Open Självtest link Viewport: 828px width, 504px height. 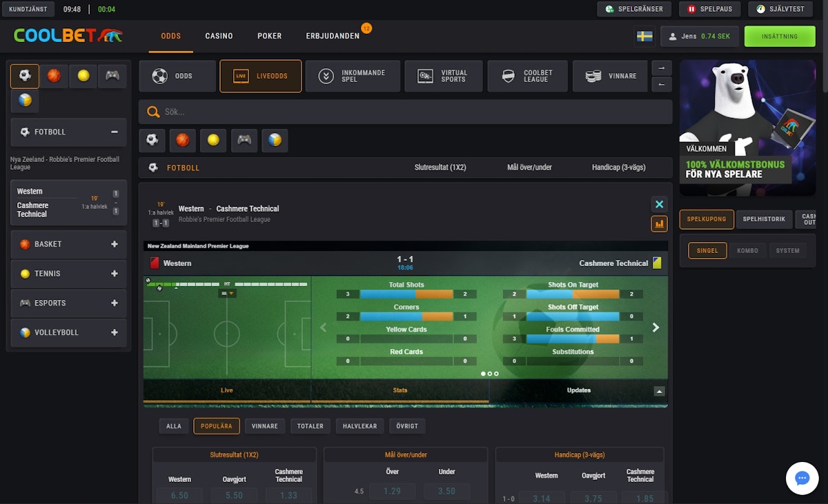point(780,9)
